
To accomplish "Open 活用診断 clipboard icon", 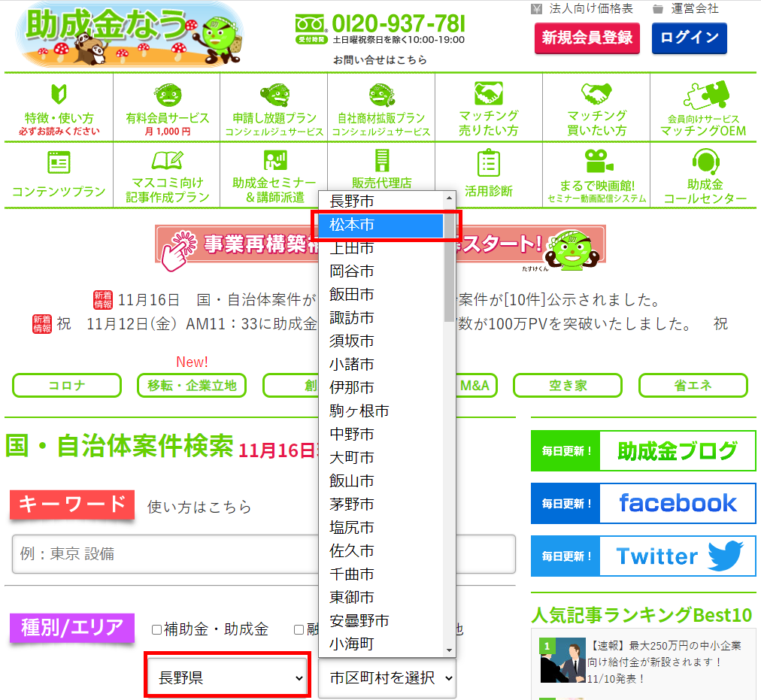I will (488, 162).
